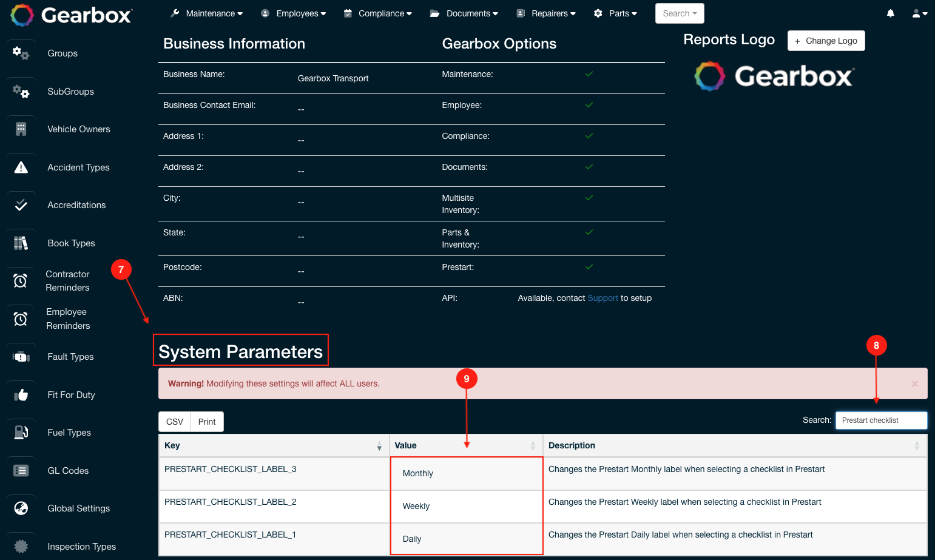Export table with CSV button
Image resolution: width=935 pixels, height=560 pixels.
(x=175, y=422)
